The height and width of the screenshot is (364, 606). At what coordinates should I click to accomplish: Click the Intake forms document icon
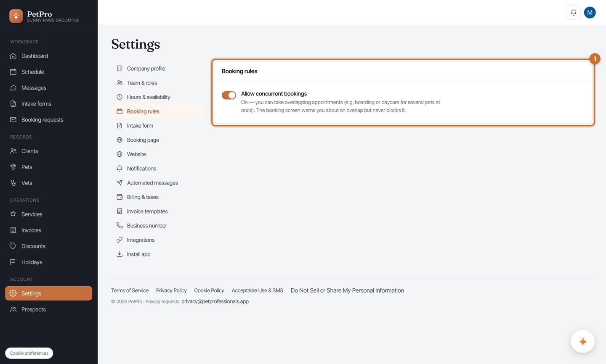pyautogui.click(x=13, y=104)
